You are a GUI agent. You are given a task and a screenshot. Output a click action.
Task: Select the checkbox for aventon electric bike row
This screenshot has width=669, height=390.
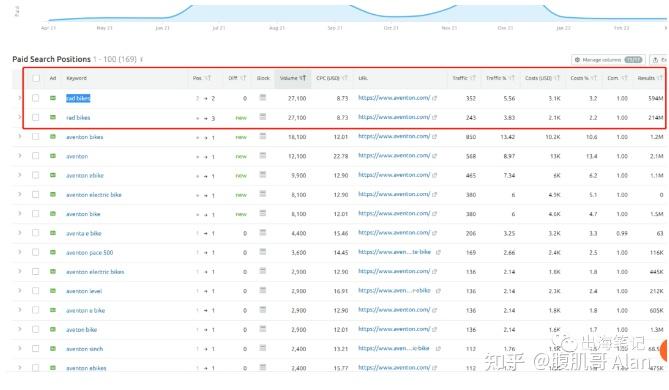click(36, 195)
